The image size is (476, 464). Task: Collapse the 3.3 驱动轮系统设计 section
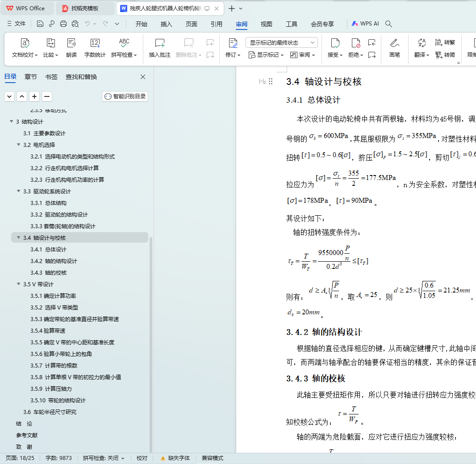point(18,191)
